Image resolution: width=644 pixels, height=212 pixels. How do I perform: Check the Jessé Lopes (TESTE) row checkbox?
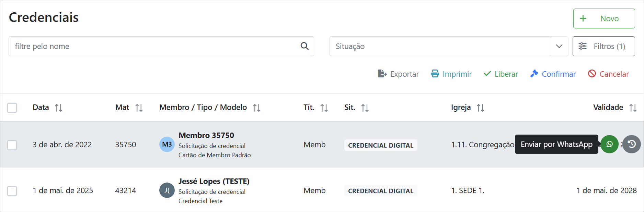(12, 191)
